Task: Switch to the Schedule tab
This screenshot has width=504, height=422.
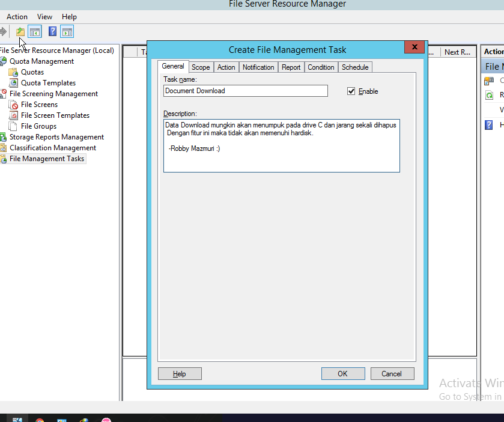Action: pos(354,67)
